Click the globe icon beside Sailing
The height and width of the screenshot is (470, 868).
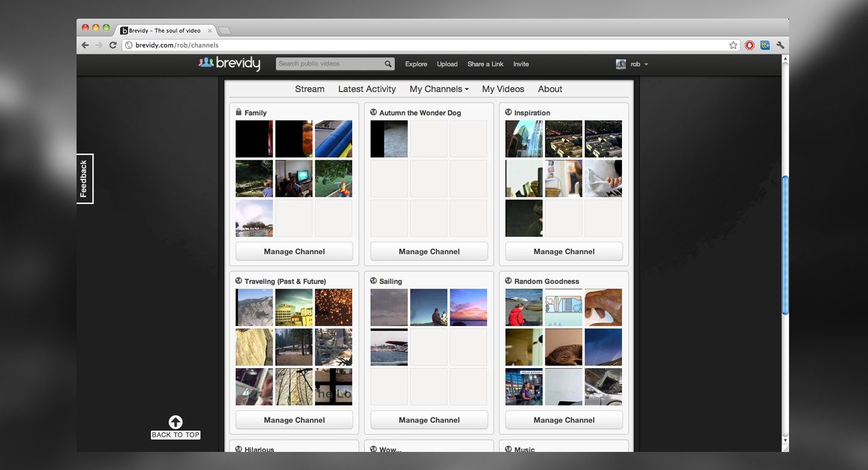[374, 281]
